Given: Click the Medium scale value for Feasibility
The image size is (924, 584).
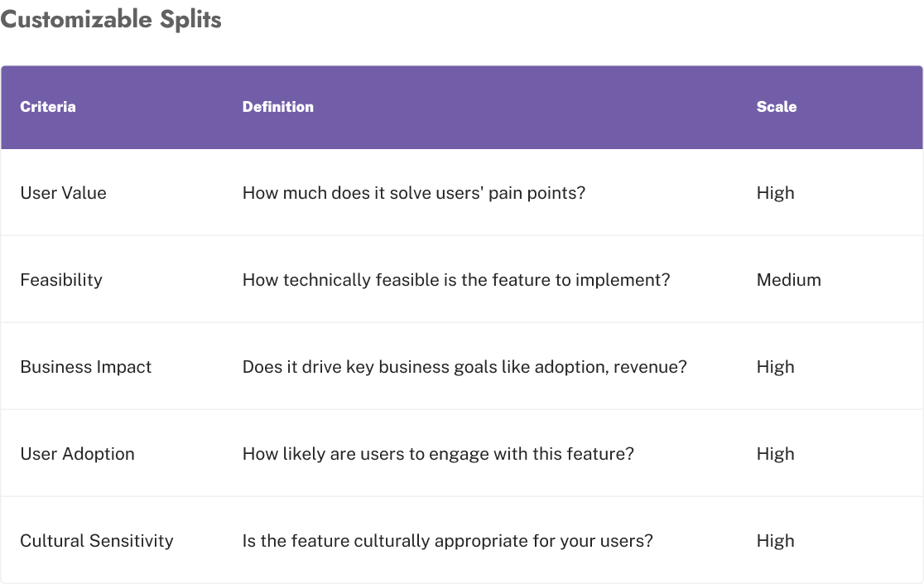Looking at the screenshot, I should pyautogui.click(x=789, y=280).
